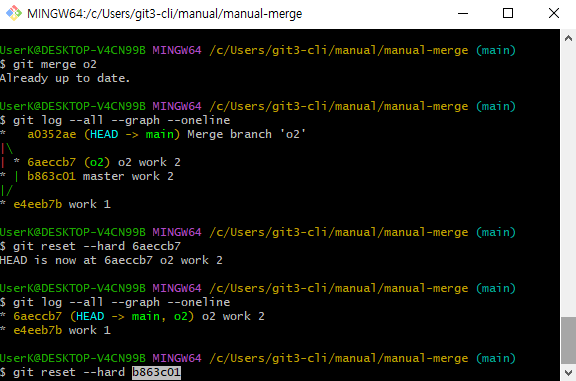
Task: Click 'b863c01 master work 2' log line
Action: 100,176
